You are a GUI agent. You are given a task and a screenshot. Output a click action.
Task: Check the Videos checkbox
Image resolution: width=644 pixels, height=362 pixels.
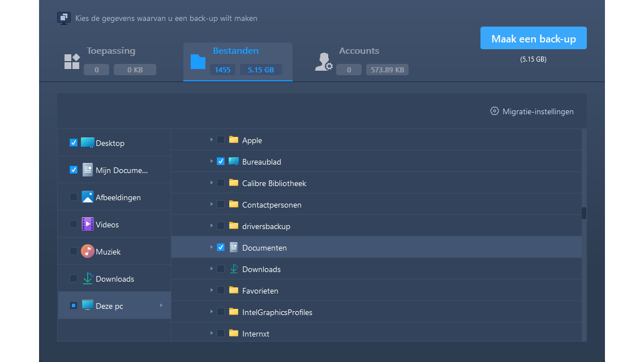74,224
